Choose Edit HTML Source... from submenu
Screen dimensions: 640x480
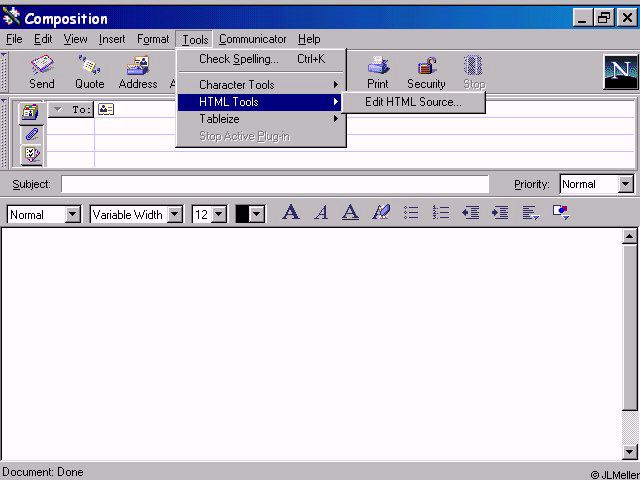(413, 102)
